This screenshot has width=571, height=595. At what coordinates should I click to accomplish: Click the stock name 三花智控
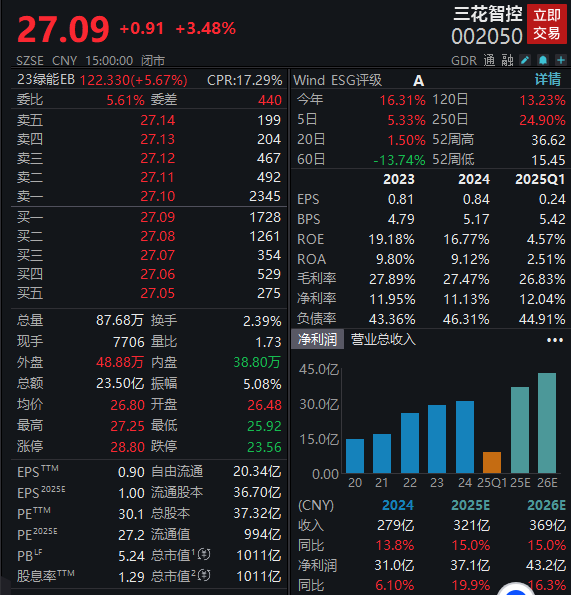(488, 14)
